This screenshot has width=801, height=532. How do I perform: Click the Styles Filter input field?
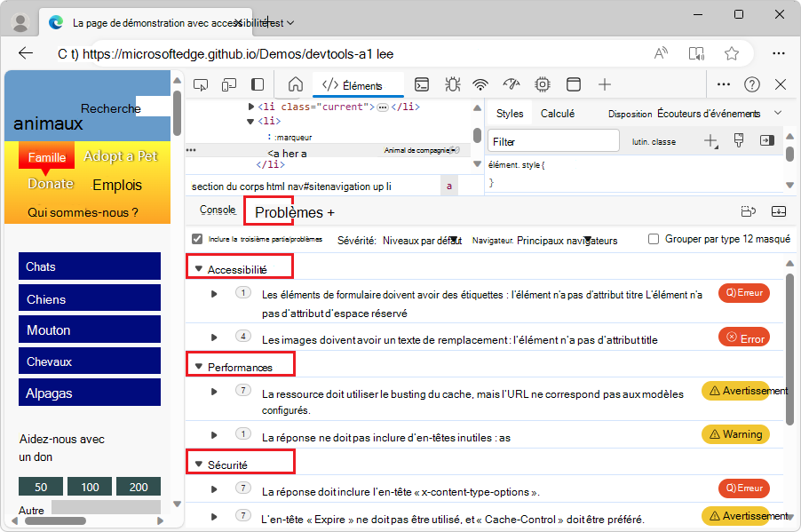click(553, 141)
